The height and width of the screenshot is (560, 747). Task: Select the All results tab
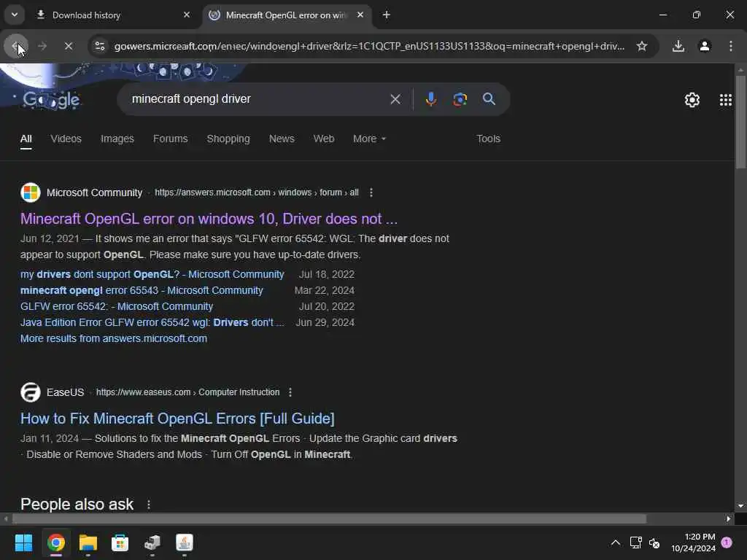[x=26, y=139]
